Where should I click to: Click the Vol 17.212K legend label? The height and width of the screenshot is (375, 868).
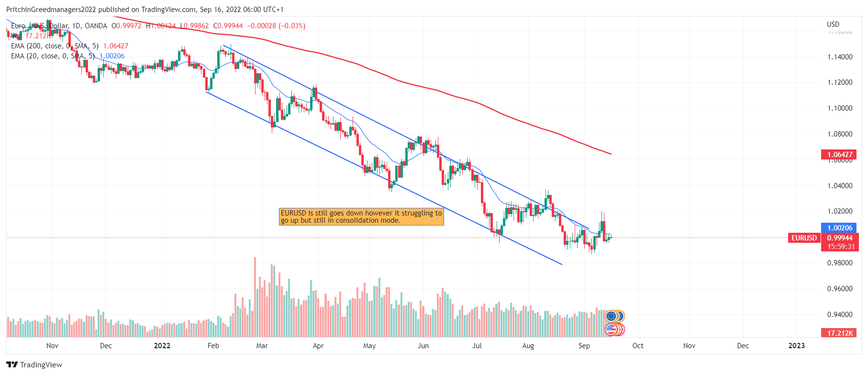click(30, 36)
